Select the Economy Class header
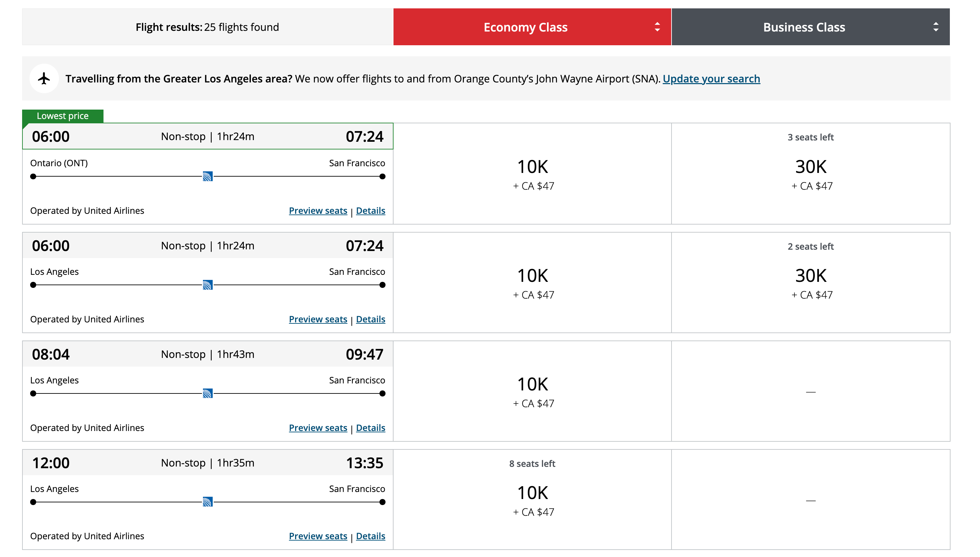This screenshot has height=557, width=980. coord(525,27)
